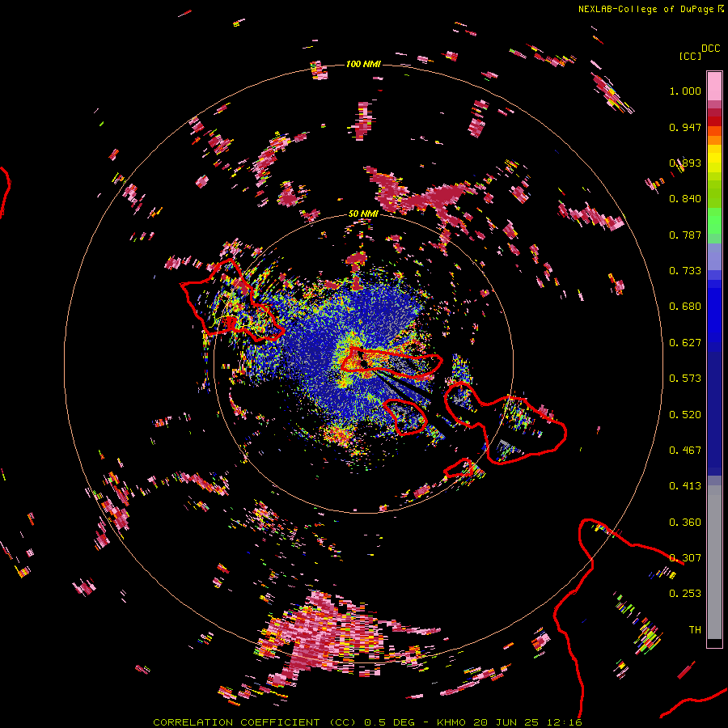Click the 0.5 DEG elevation text
Viewport: 728px width, 728px height.
click(389, 722)
